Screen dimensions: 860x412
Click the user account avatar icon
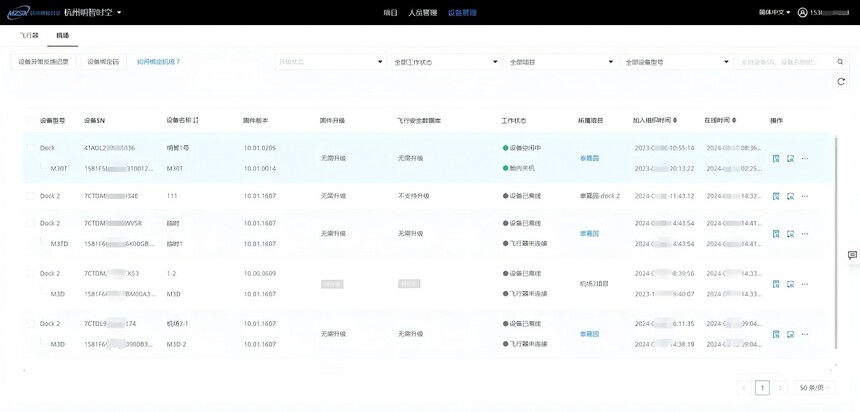point(802,13)
